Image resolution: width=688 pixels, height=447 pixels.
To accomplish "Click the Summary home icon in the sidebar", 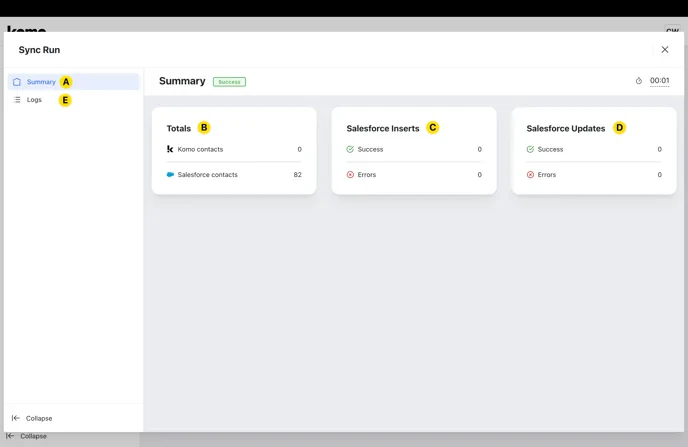I will point(17,82).
